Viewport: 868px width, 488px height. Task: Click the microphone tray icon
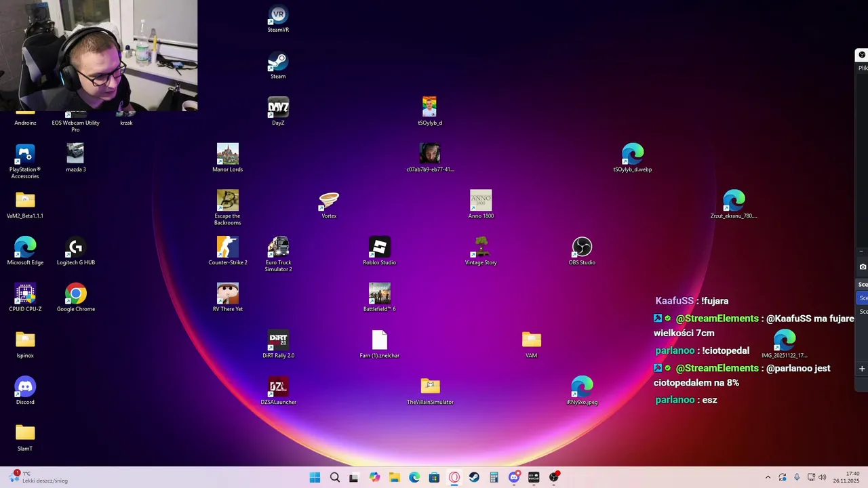point(797,477)
